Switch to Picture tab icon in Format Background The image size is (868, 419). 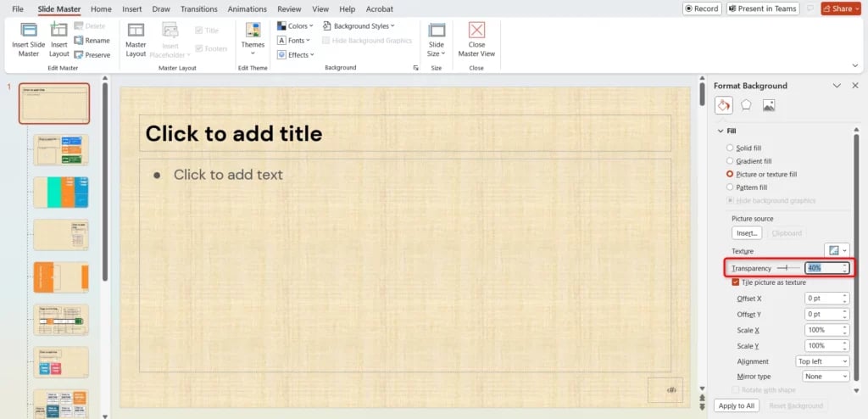(769, 105)
